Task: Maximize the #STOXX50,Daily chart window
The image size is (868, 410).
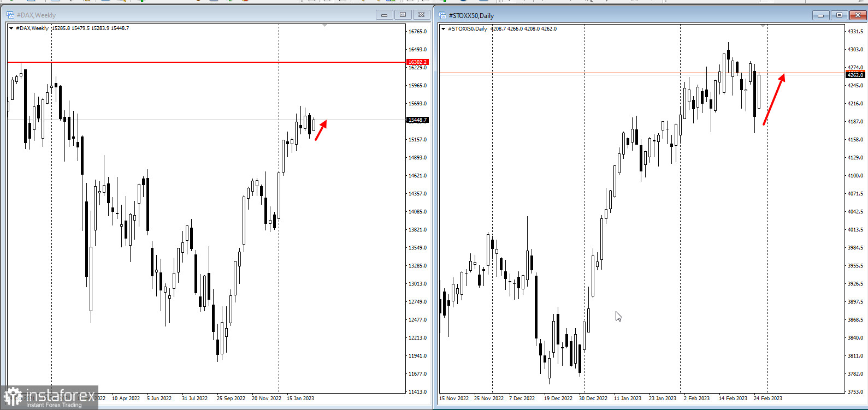Action: click(x=840, y=15)
